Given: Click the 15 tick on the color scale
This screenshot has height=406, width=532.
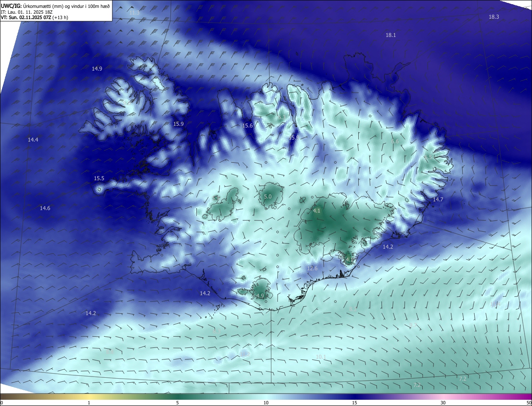Looking at the screenshot, I should (x=355, y=403).
